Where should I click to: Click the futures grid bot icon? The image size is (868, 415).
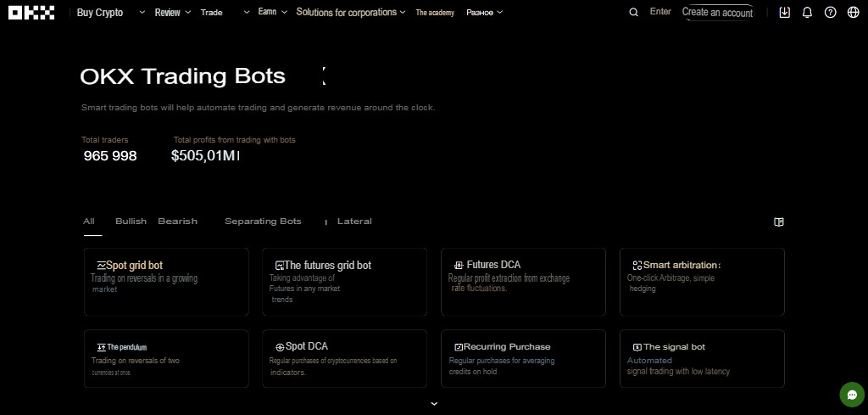(x=280, y=266)
